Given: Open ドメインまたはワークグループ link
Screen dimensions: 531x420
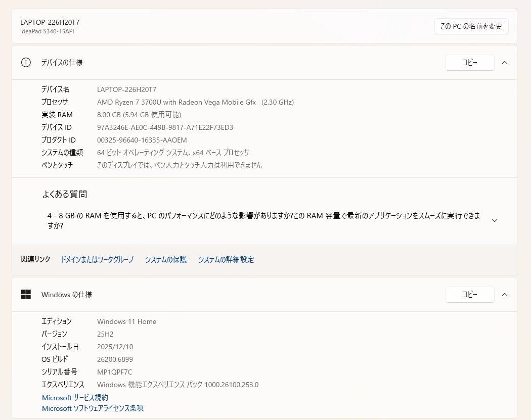Looking at the screenshot, I should 97,260.
